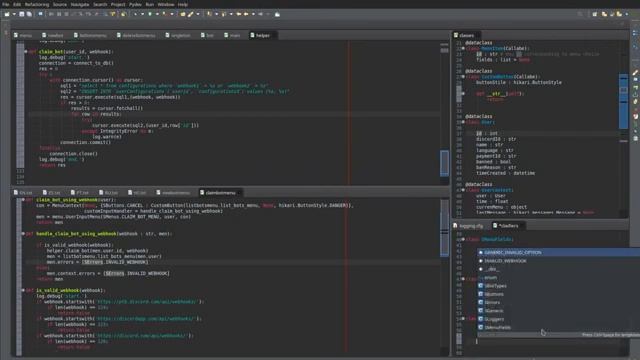Collapse the is_valid_webhook function fold

click(x=23, y=290)
